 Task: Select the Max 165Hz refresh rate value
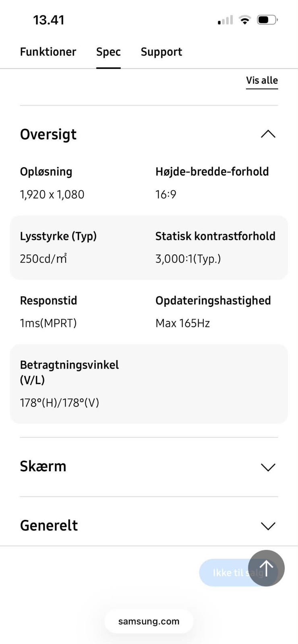coord(182,323)
